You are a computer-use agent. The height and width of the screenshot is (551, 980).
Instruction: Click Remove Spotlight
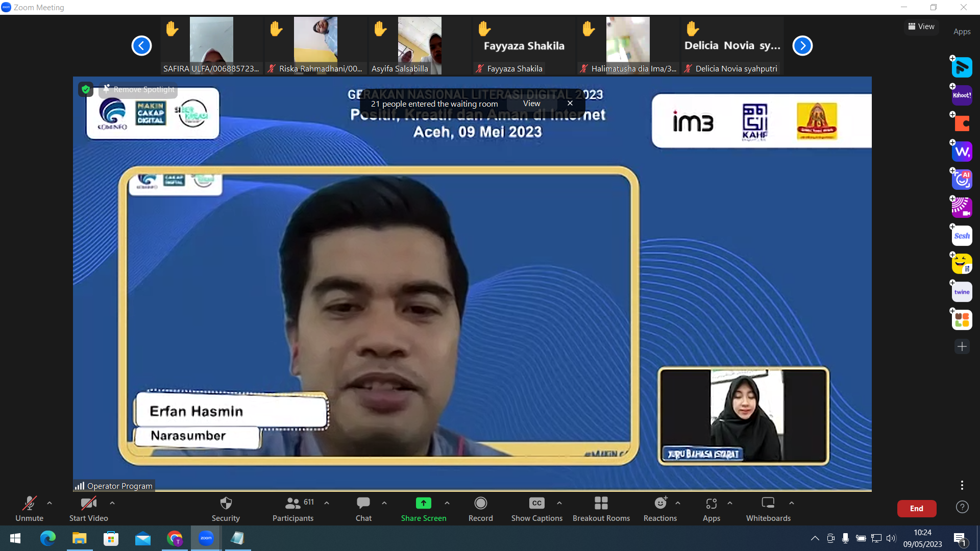pos(139,89)
